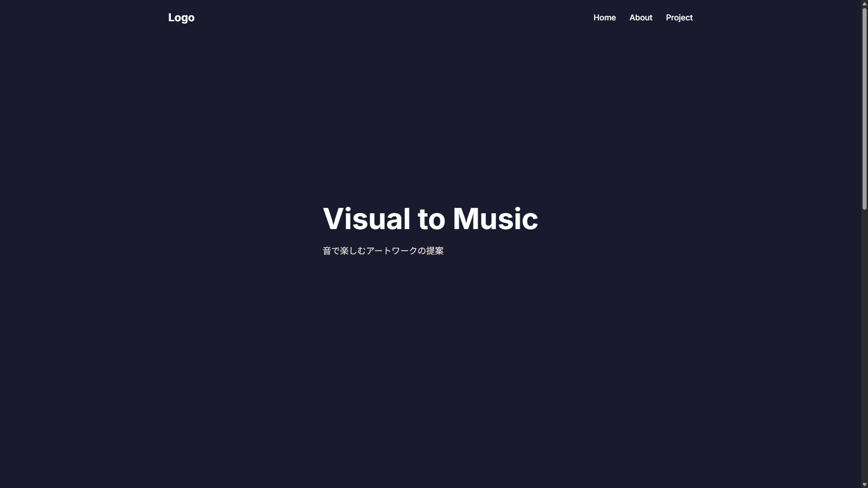The image size is (868, 488).
Task: Click the vertical scrollbar thumb
Action: coord(864,108)
